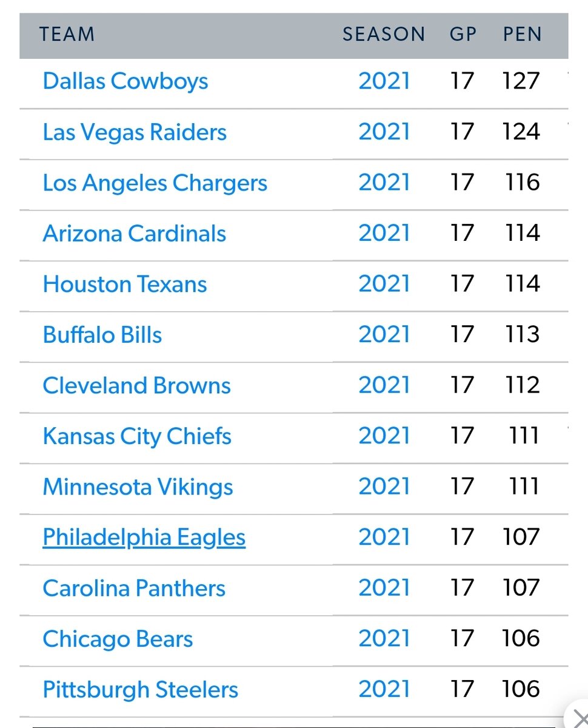
Task: Open the underlined Philadelphia Eagles link
Action: pos(144,538)
